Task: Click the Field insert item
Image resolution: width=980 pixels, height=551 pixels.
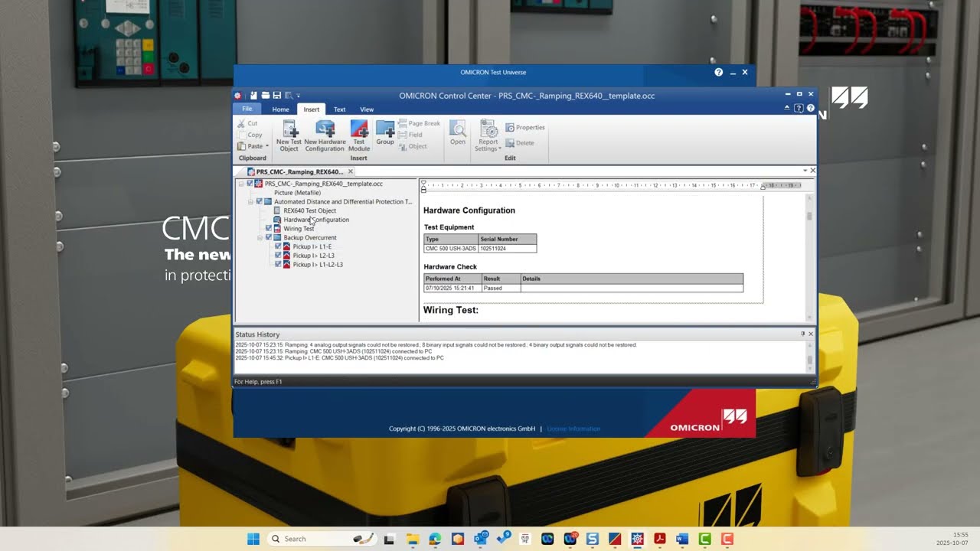Action: pos(410,135)
